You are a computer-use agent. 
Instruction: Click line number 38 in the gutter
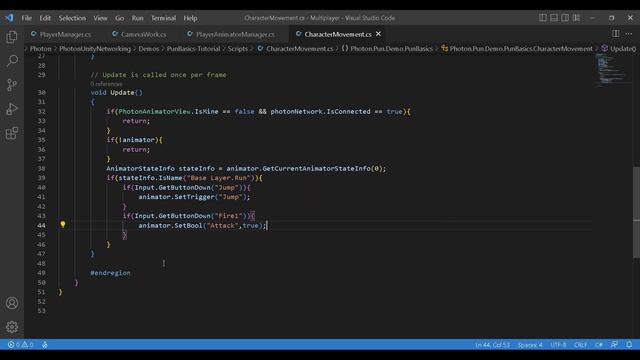pos(41,169)
